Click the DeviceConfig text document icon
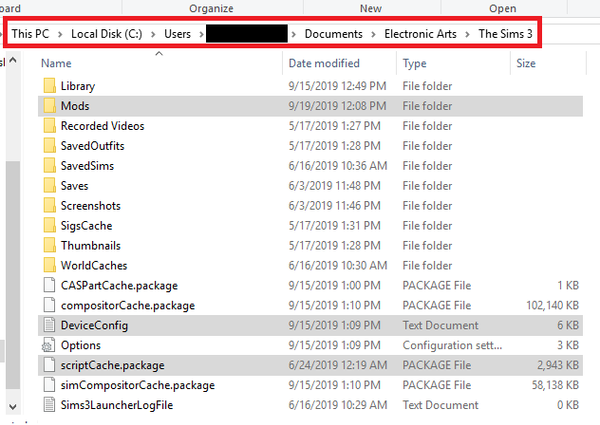The height and width of the screenshot is (425, 600). point(49,325)
